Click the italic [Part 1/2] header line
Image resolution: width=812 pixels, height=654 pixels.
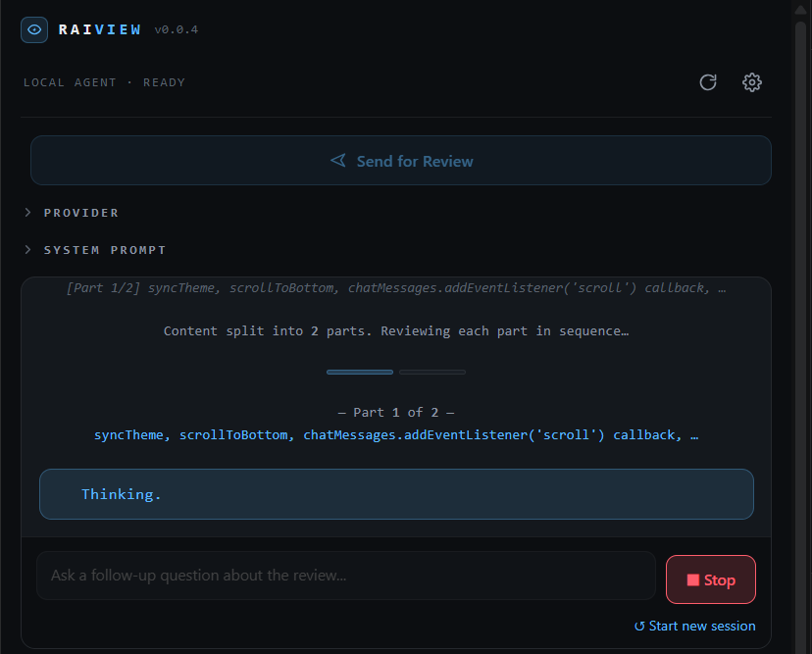396,288
